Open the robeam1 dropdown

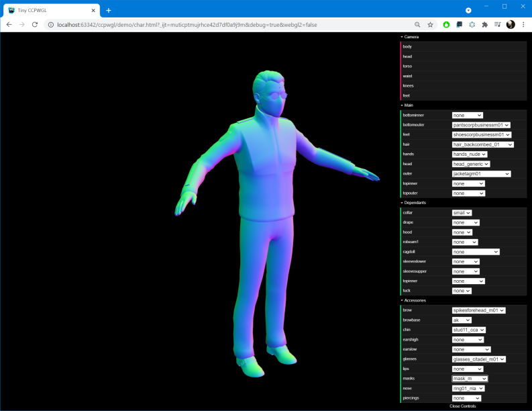point(465,242)
